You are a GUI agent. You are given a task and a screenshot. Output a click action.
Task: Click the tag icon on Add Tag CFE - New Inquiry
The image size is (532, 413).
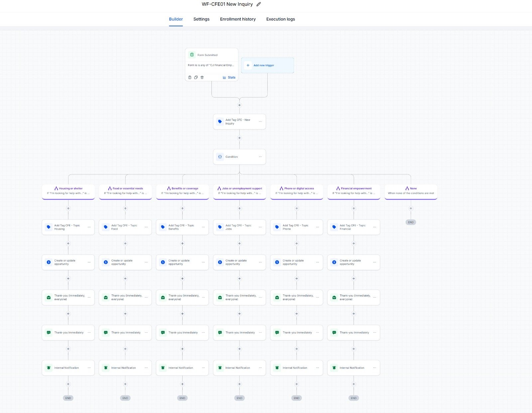[220, 122]
